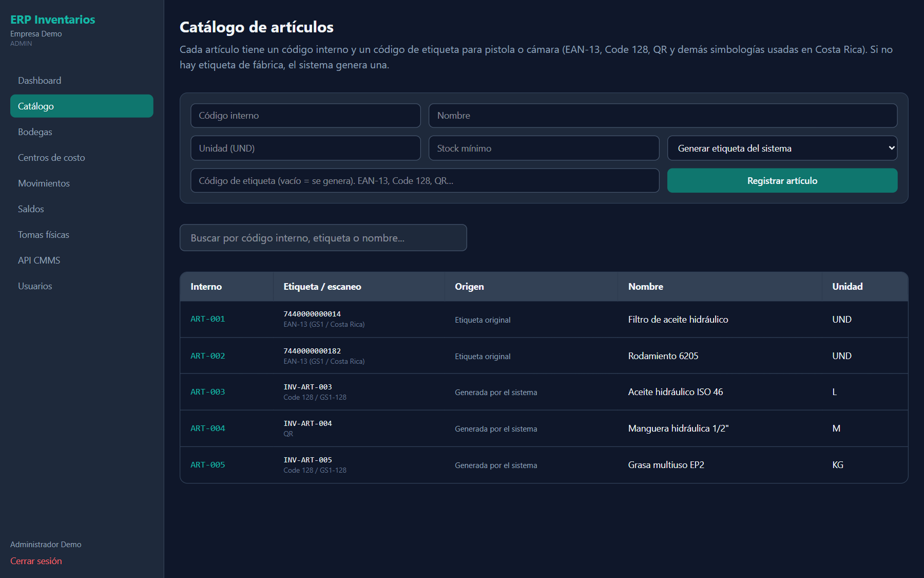This screenshot has height=578, width=924.
Task: Click the Buscar por código interno search box
Action: tap(323, 238)
